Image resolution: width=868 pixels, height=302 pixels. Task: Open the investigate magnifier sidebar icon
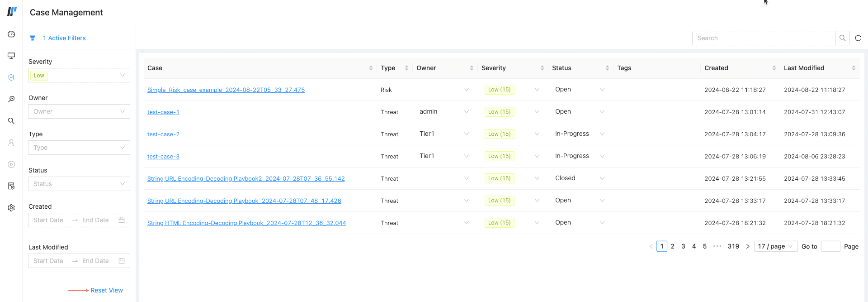(11, 99)
